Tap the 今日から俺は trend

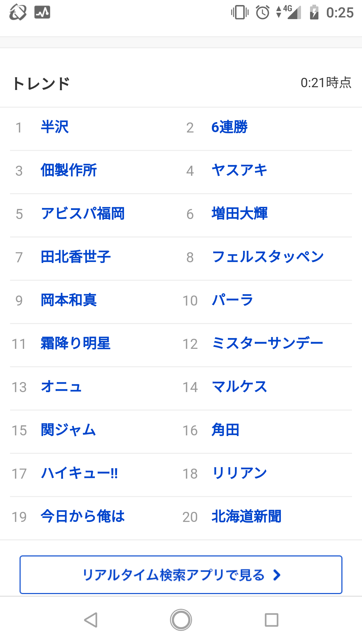(x=83, y=517)
